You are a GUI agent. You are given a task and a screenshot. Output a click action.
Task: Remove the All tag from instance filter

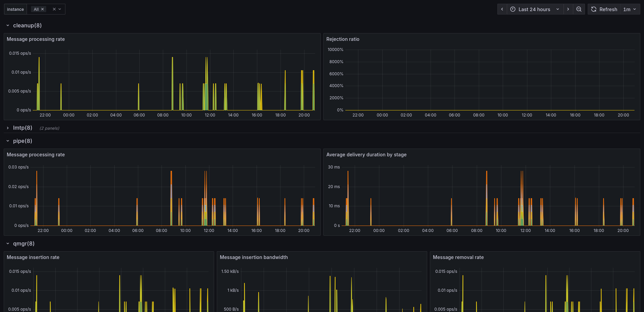pyautogui.click(x=42, y=9)
